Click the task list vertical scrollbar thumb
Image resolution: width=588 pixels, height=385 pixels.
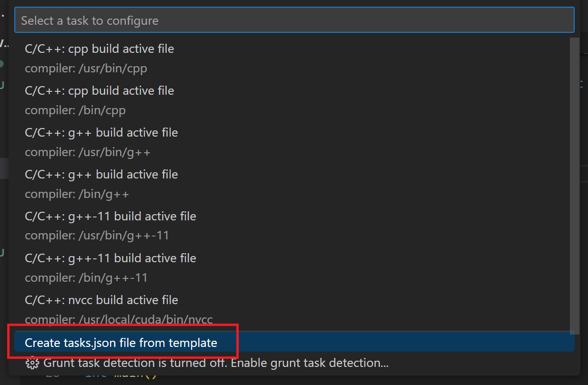coord(575,186)
